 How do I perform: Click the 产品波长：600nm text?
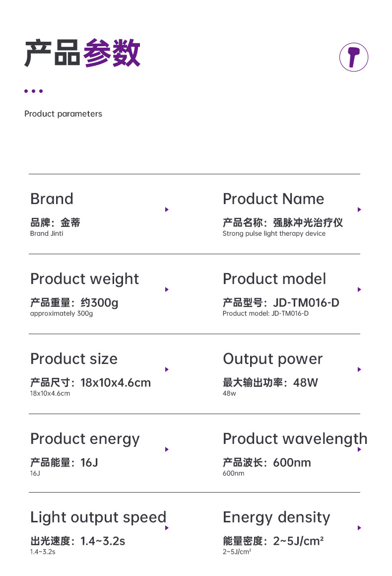pos(267,462)
